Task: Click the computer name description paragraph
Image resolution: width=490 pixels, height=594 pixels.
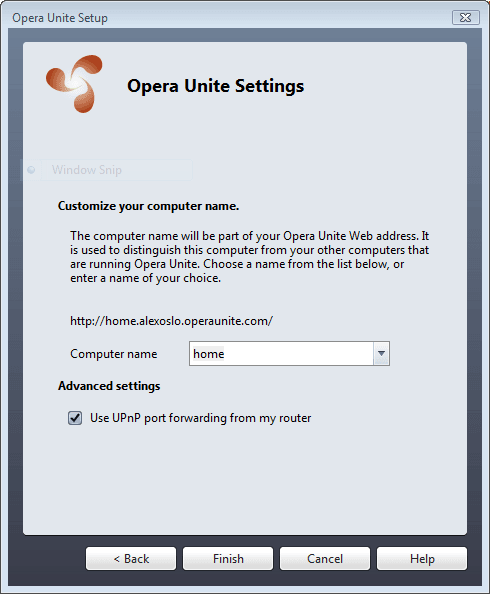Action: (250, 257)
